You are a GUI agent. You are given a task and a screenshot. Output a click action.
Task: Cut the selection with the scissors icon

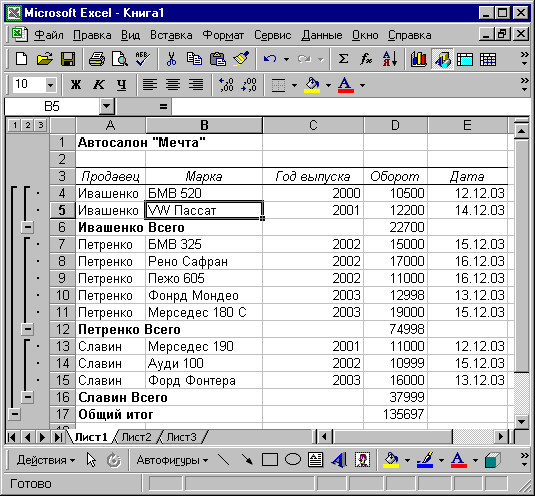[172, 59]
